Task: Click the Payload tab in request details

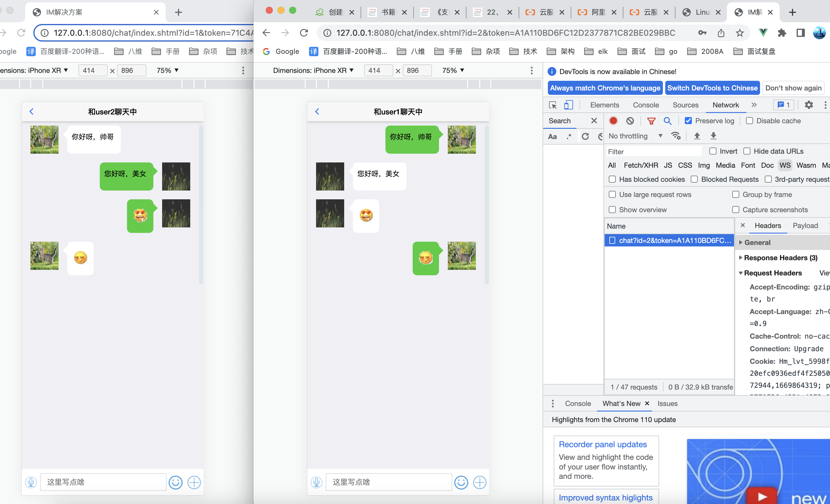Action: [x=806, y=225]
